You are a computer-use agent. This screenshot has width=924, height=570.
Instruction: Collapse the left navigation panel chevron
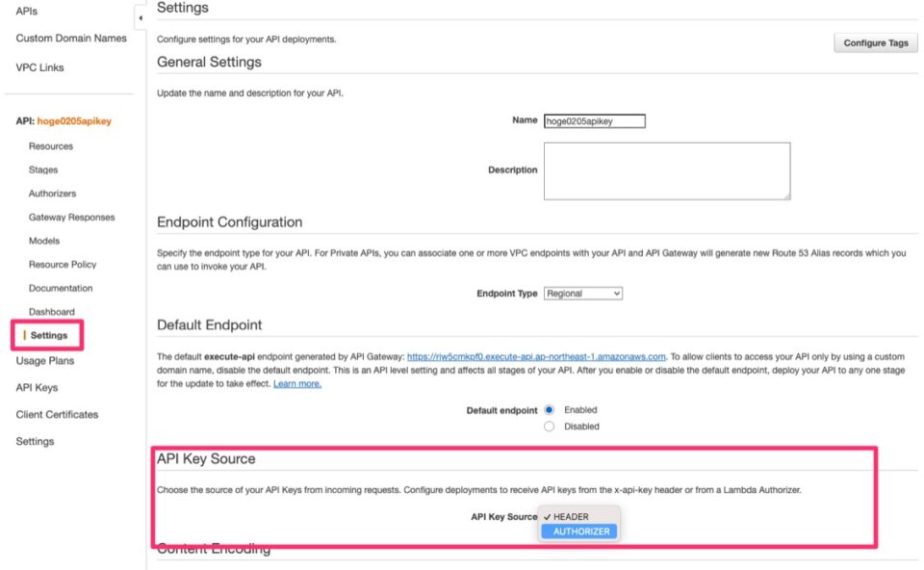point(141,17)
